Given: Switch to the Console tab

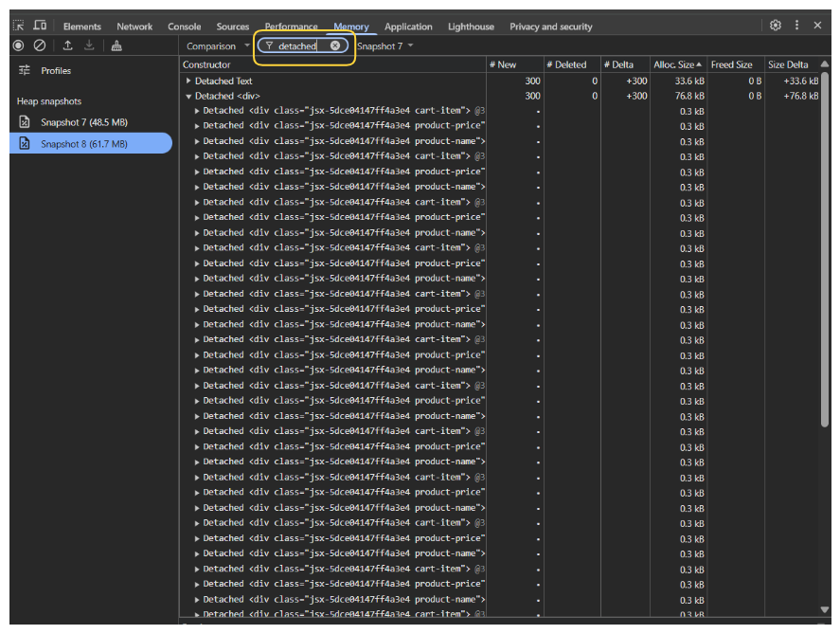Looking at the screenshot, I should (185, 27).
